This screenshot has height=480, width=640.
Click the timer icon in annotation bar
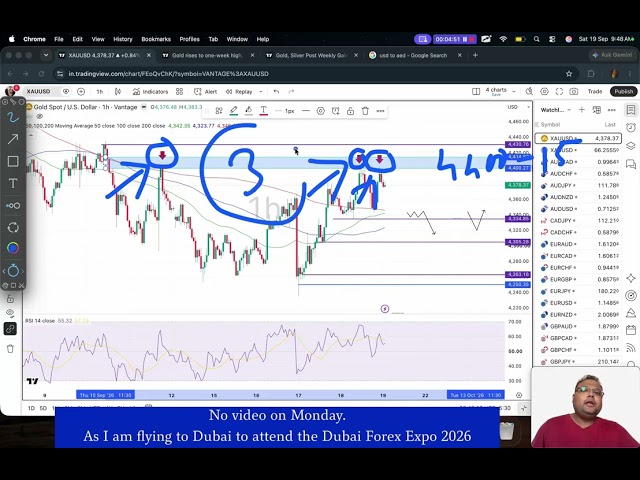pos(13,270)
